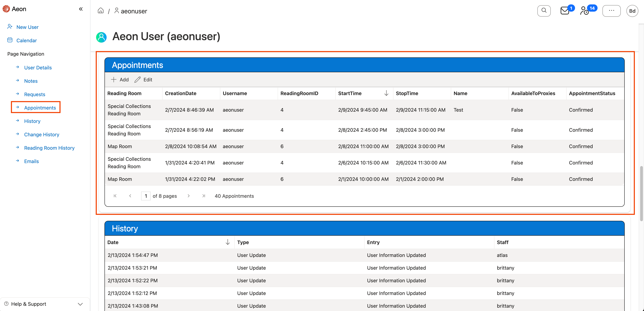Click the page number input field
Image resolution: width=644 pixels, height=311 pixels.
pyautogui.click(x=146, y=196)
